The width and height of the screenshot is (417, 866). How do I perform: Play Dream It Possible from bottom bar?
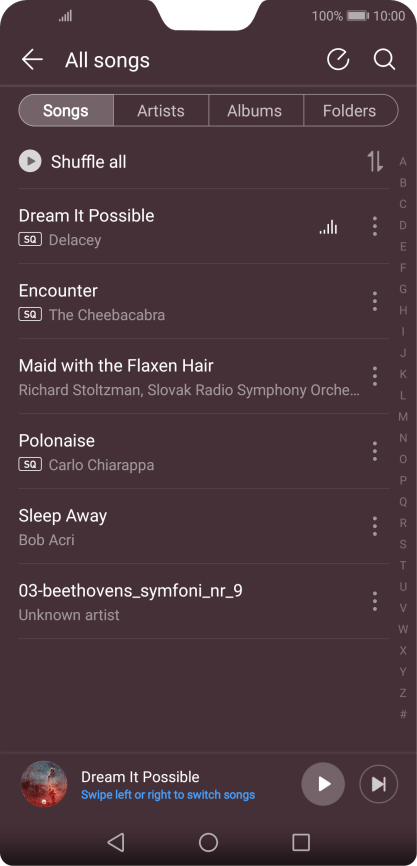(323, 784)
